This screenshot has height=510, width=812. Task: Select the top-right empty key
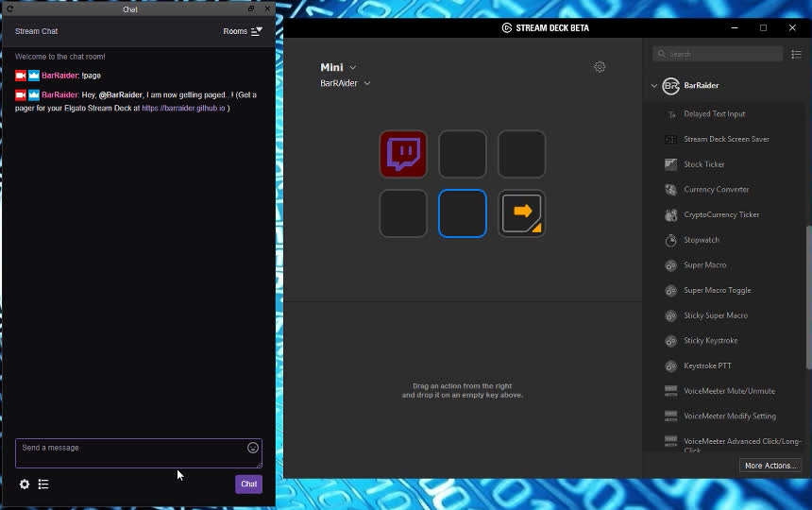coord(521,154)
